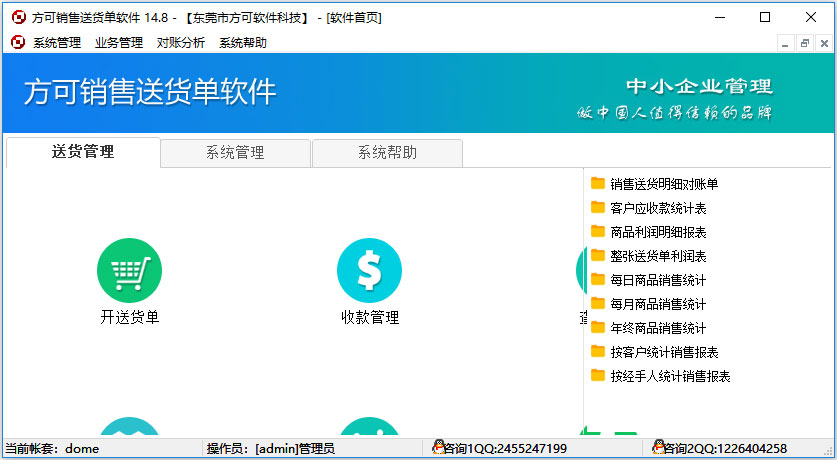
Task: Click status text 咨询2QQ:1226404258
Action: tap(725, 449)
